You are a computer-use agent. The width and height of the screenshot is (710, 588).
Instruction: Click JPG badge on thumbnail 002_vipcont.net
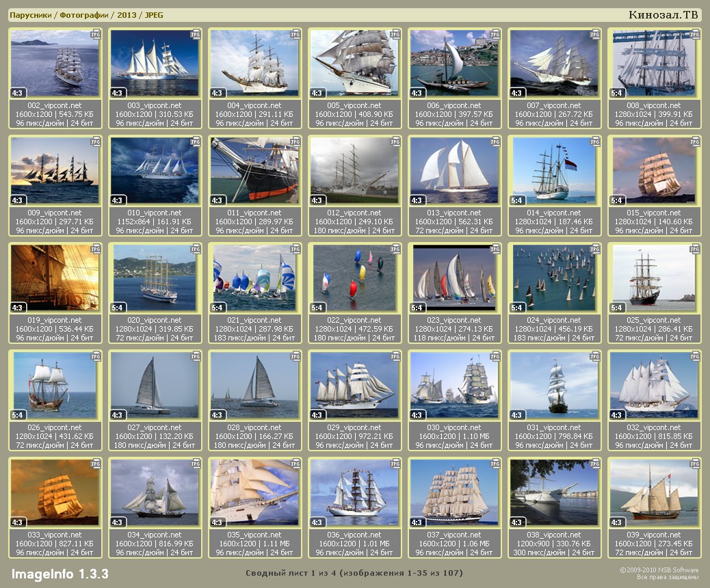pyautogui.click(x=96, y=34)
